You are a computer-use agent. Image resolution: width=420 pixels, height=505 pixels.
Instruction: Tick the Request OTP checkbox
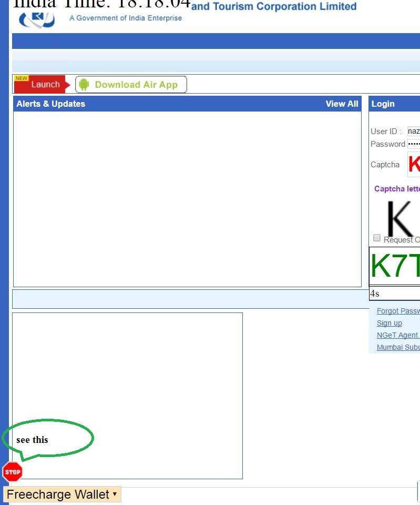[377, 238]
